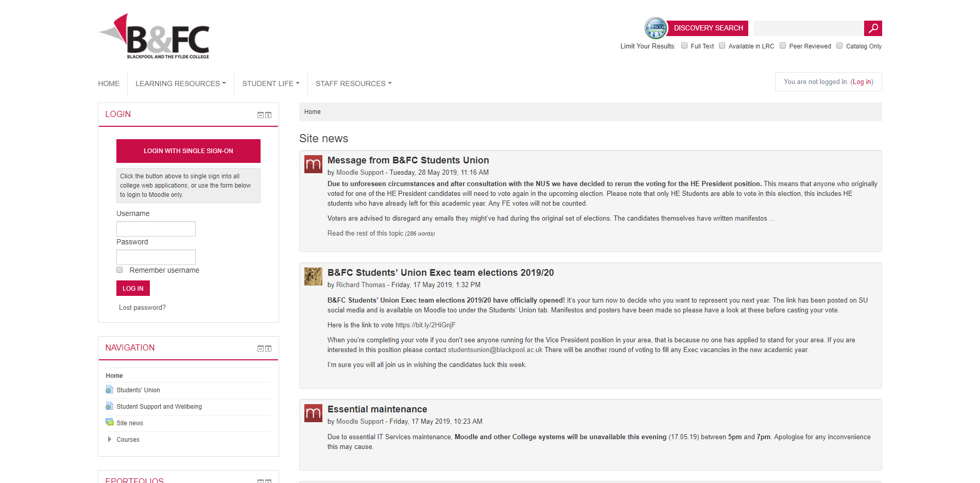Open the bit.ly voting link
The image size is (980, 483).
425,325
